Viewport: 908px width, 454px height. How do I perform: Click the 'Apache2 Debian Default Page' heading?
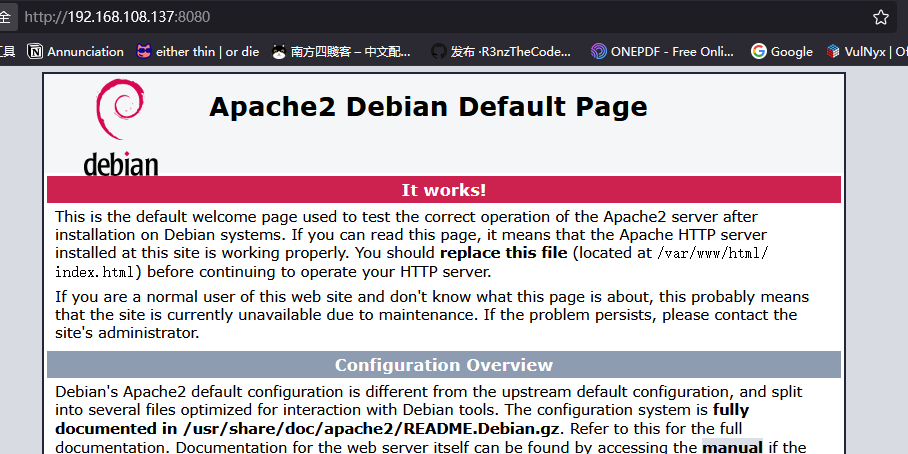[428, 107]
